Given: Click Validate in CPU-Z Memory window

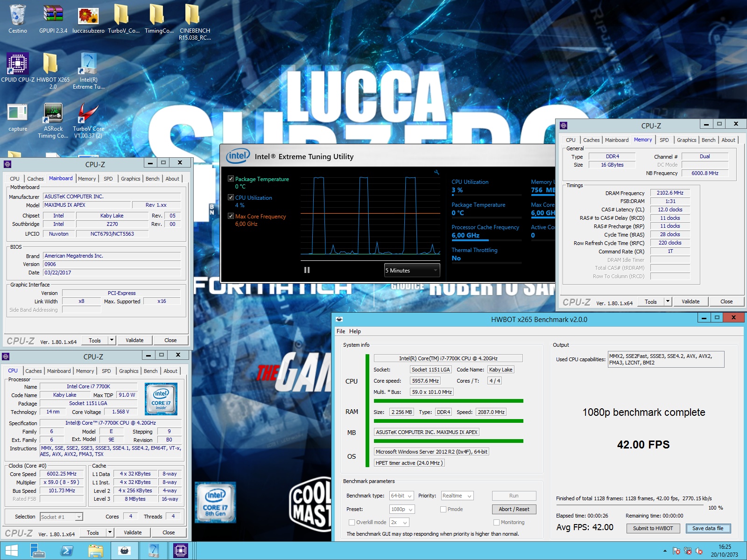Looking at the screenshot, I should coord(690,301).
